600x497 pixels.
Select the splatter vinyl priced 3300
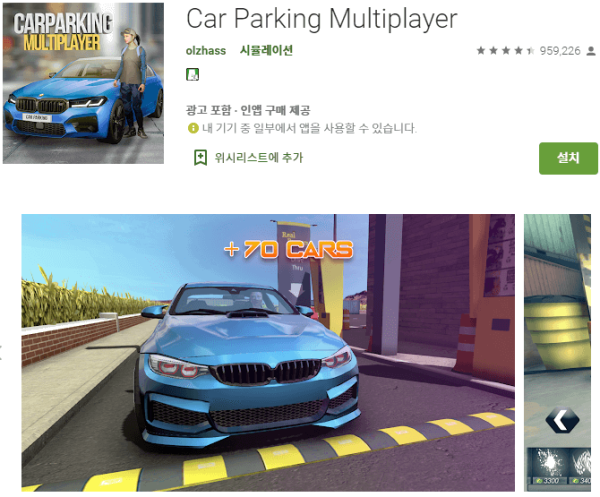(549, 467)
